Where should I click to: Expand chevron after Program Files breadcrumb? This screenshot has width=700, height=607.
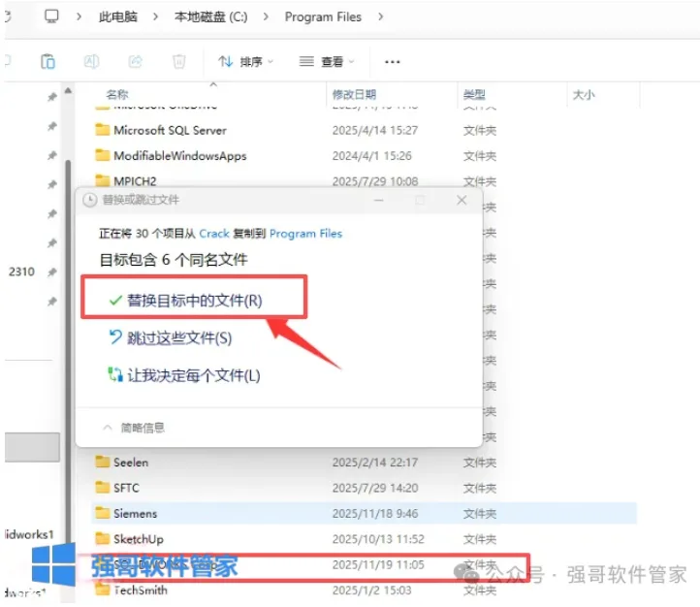380,16
